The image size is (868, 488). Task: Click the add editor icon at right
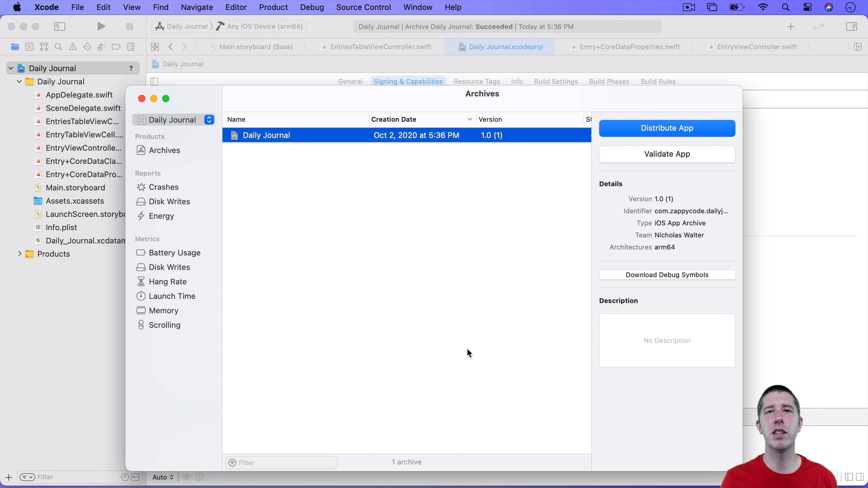(x=858, y=47)
